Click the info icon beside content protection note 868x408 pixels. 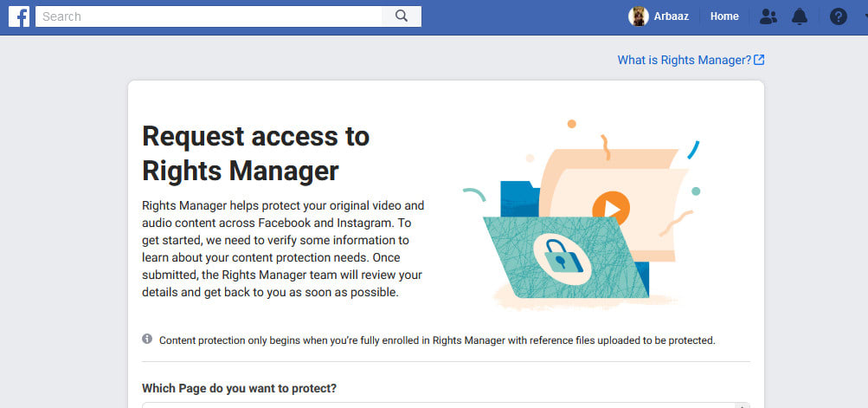pos(147,339)
